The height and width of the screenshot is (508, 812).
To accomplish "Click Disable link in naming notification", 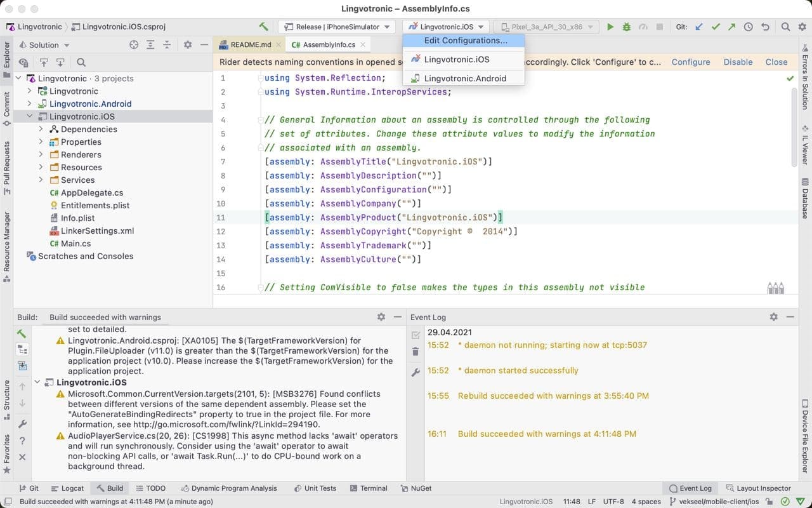I will (738, 62).
